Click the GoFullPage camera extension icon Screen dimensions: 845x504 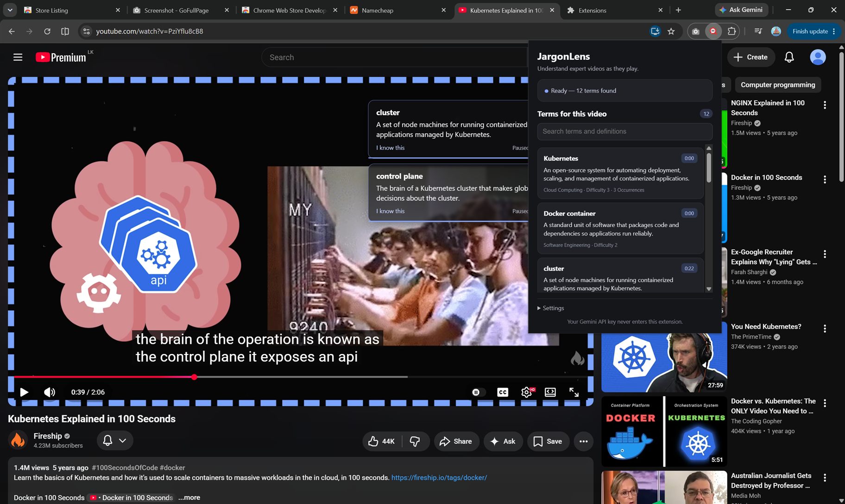click(x=695, y=31)
